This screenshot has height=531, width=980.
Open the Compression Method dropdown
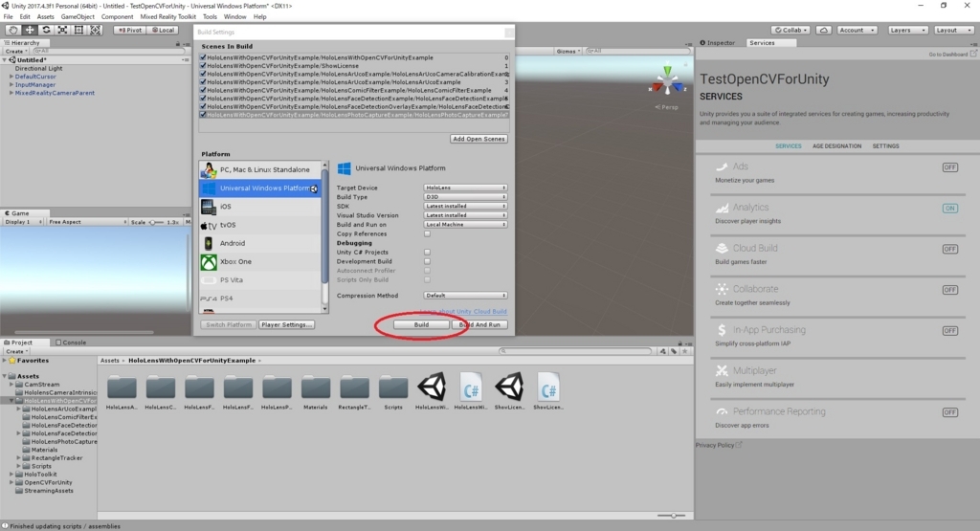click(466, 296)
